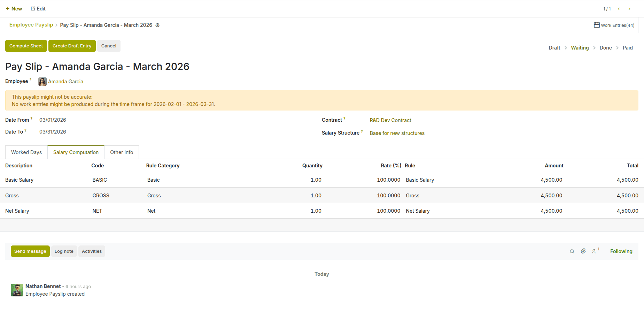Unfollow this payslip via Following toggle
This screenshot has width=644, height=318.
(x=621, y=251)
